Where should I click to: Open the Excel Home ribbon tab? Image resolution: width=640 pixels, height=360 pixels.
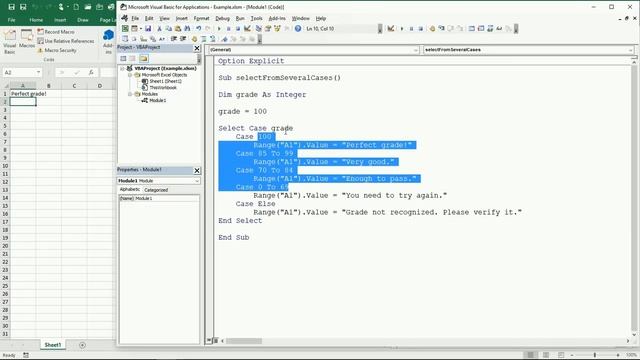click(x=36, y=20)
